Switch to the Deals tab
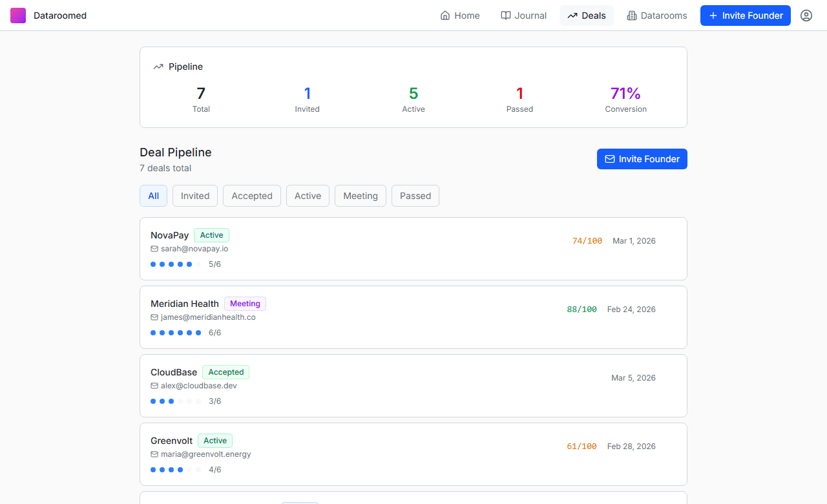This screenshot has height=504, width=827. [586, 15]
